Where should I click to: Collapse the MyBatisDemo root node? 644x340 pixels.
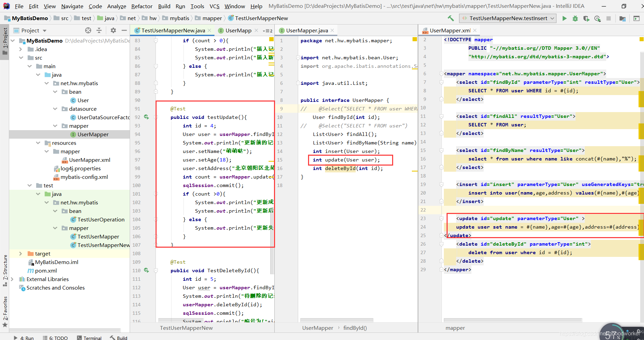(13, 41)
